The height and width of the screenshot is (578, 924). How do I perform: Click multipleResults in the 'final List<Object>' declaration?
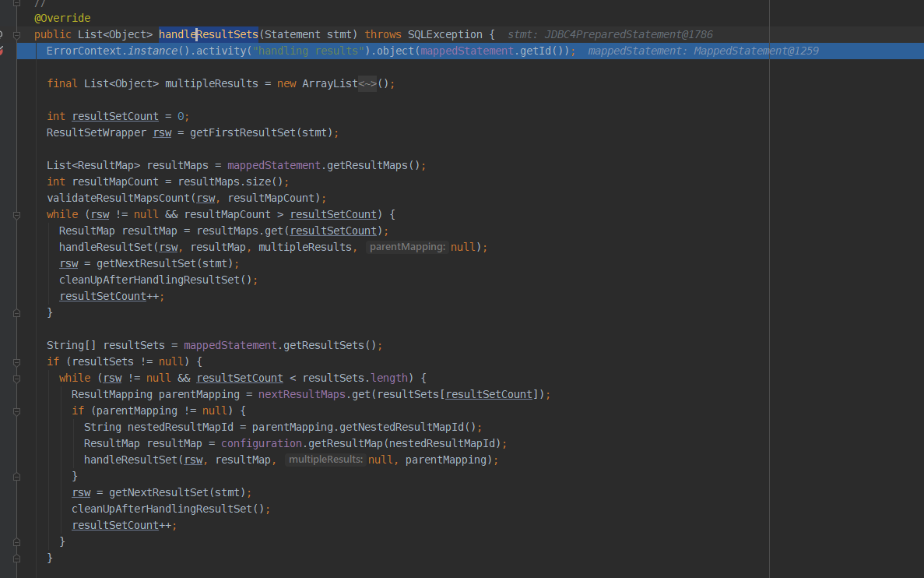[x=211, y=84]
